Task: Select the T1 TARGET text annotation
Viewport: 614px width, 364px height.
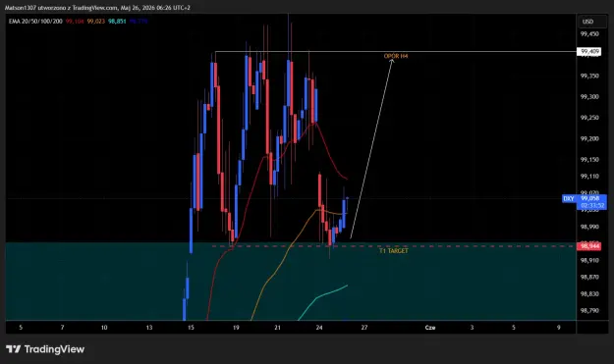Action: [x=394, y=250]
